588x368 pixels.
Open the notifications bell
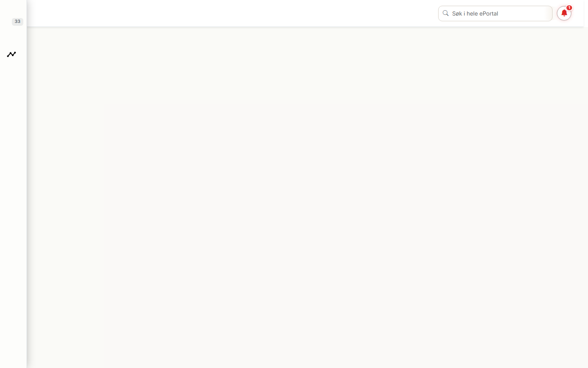tap(564, 13)
